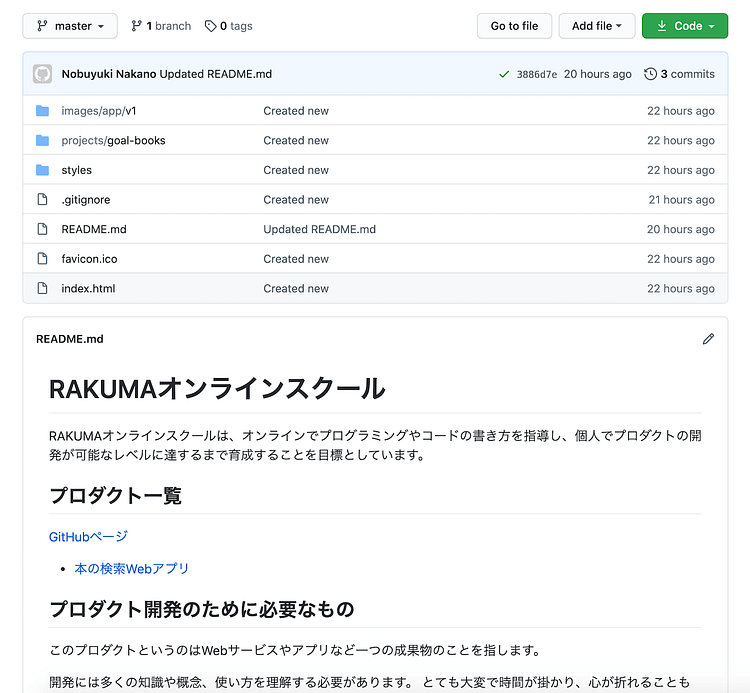Click the green commit status checkmark

pos(504,75)
